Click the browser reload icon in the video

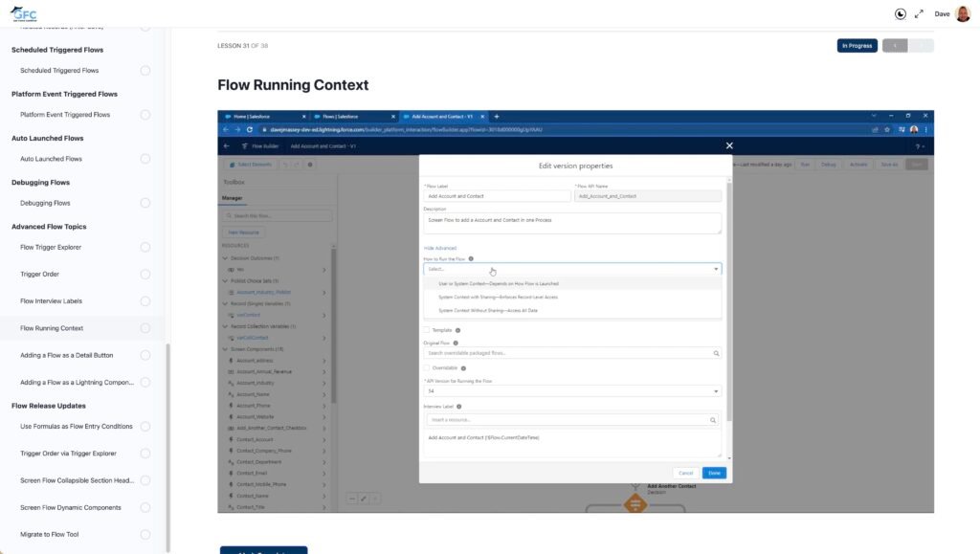250,129
